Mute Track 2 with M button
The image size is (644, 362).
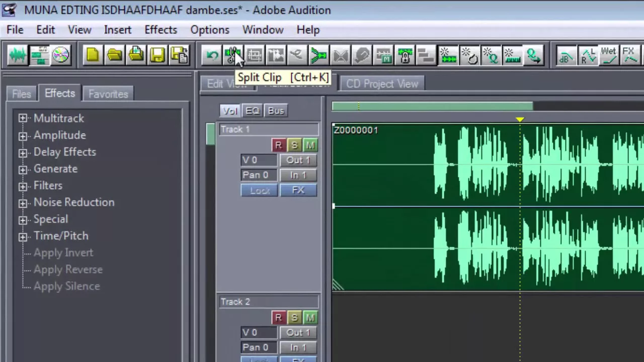tap(310, 318)
